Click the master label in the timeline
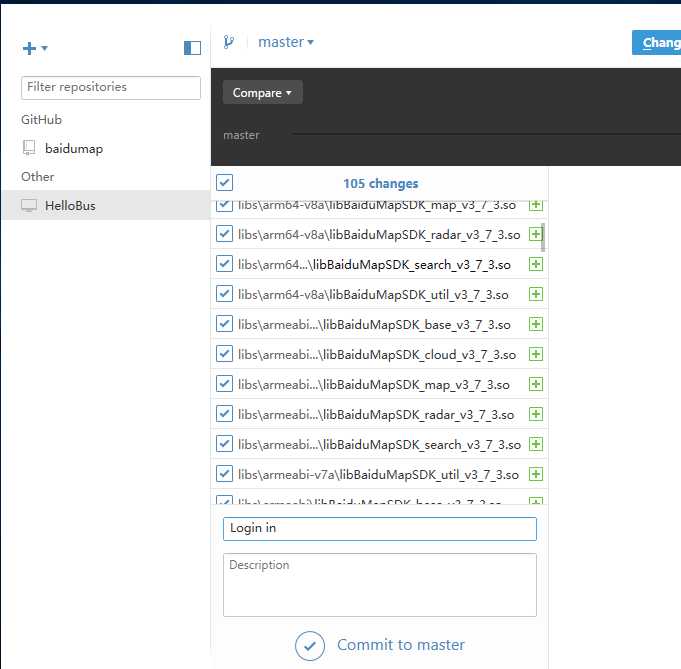 point(241,135)
